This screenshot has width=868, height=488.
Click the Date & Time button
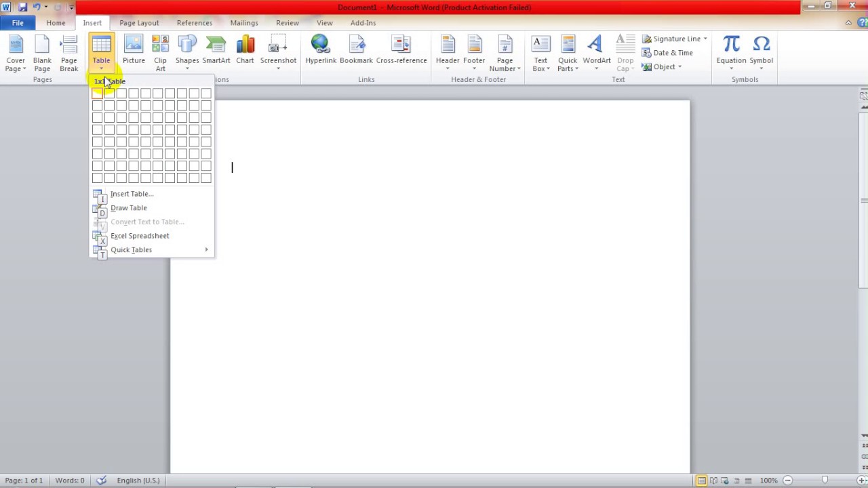pos(667,53)
